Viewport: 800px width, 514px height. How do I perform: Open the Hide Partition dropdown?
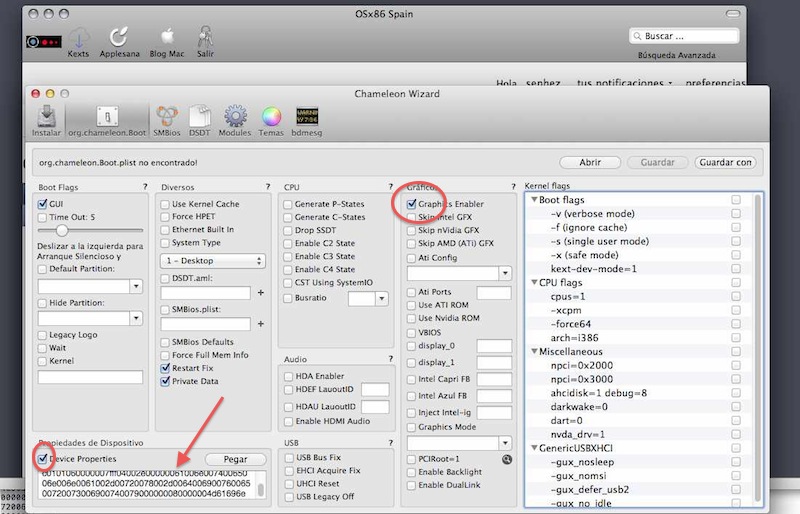point(136,319)
